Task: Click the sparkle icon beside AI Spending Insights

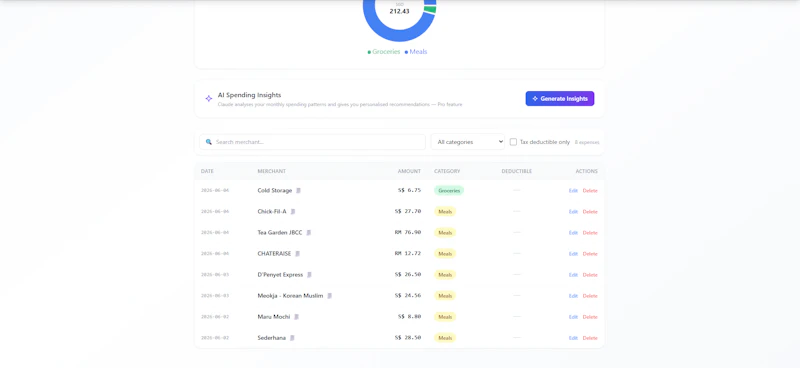Action: click(x=209, y=99)
